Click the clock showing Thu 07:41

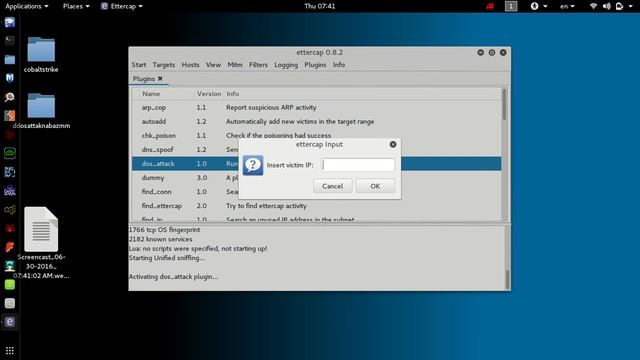pyautogui.click(x=320, y=6)
